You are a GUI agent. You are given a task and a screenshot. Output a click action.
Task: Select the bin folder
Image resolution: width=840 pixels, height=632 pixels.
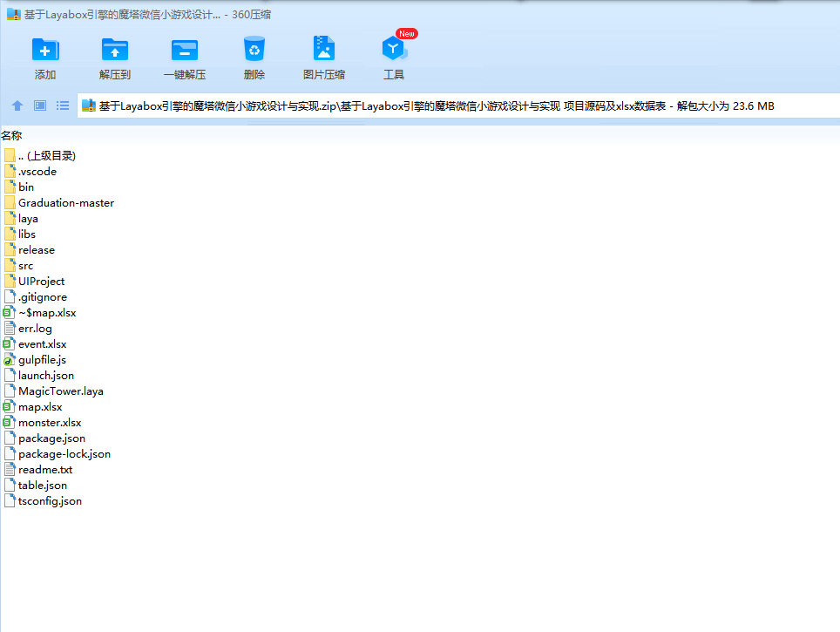tap(19, 187)
